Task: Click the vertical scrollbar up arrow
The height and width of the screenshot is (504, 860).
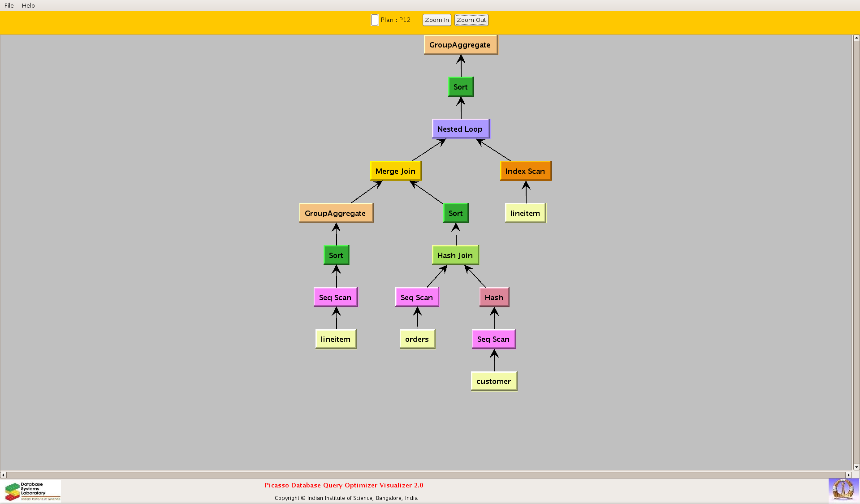Action: 856,39
